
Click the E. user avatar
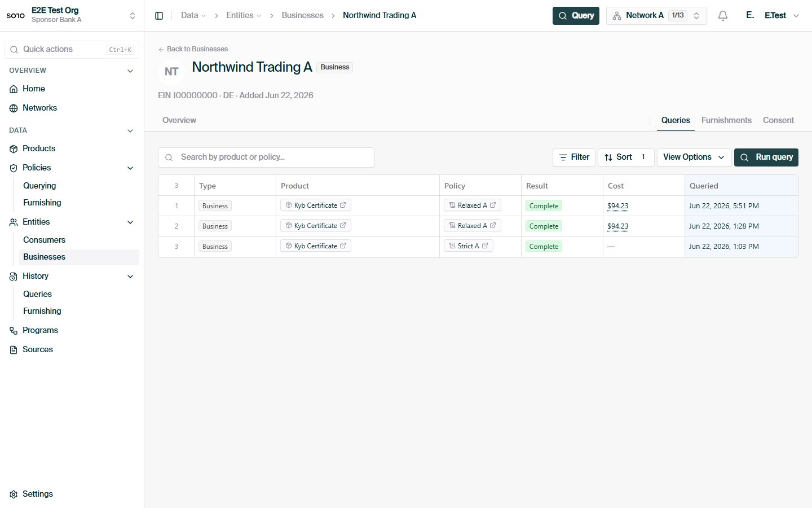tap(750, 15)
